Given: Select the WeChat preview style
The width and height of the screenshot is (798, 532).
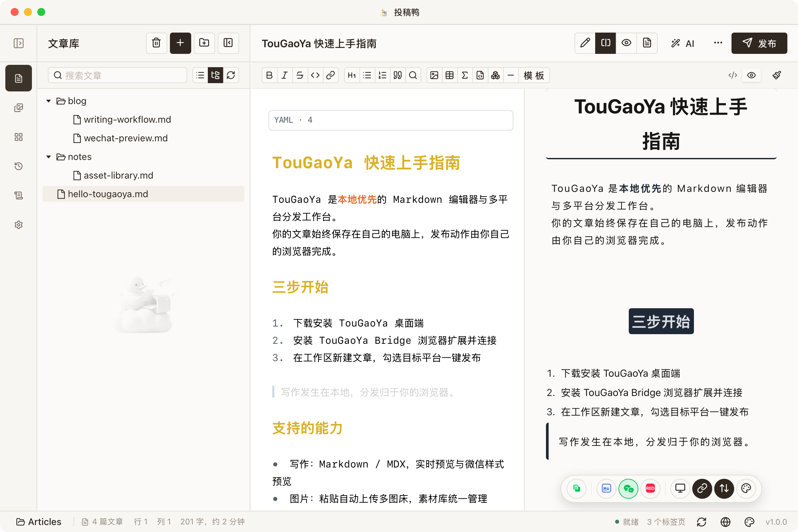Looking at the screenshot, I should coord(628,488).
